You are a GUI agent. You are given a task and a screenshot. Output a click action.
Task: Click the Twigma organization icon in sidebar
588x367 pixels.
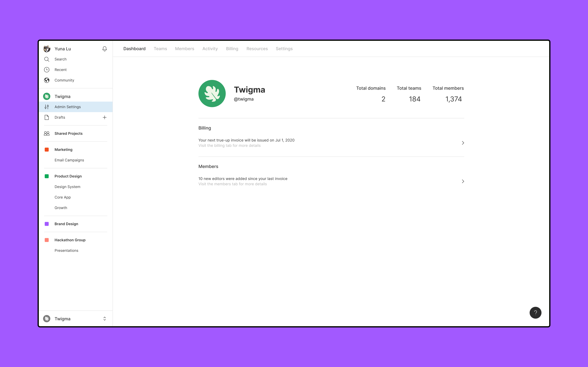[x=47, y=96]
